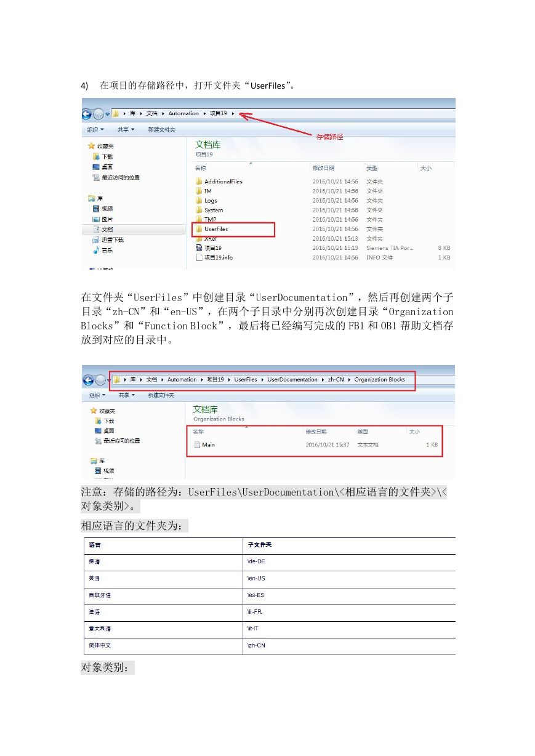This screenshot has height=756, width=535.
Task: Select the XRef folder
Action: coord(206,238)
